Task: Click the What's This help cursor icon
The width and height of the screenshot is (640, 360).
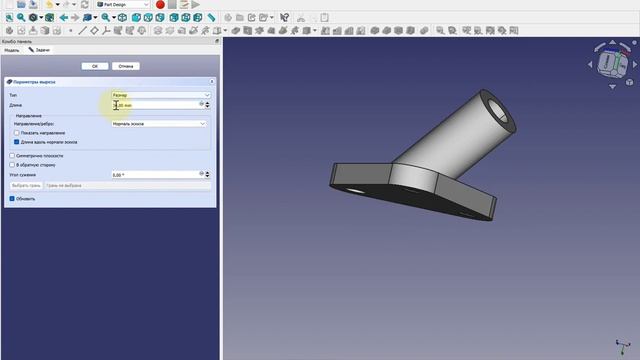Action: pyautogui.click(x=284, y=18)
